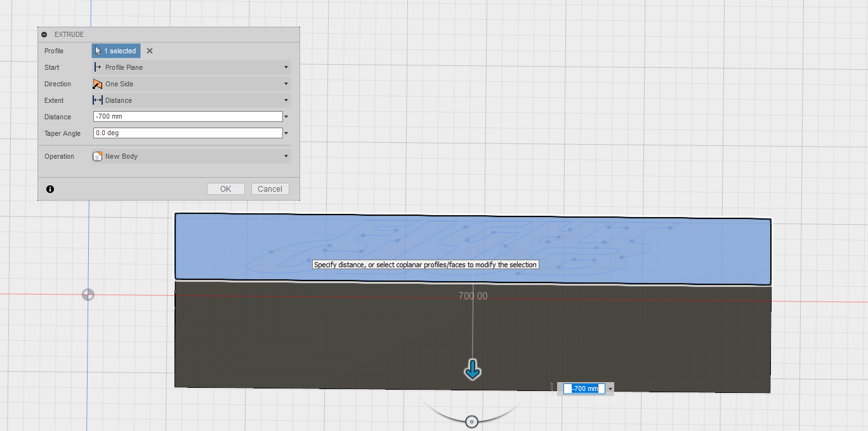The width and height of the screenshot is (868, 431).
Task: Click the info icon in the Extrude dialog
Action: (50, 189)
